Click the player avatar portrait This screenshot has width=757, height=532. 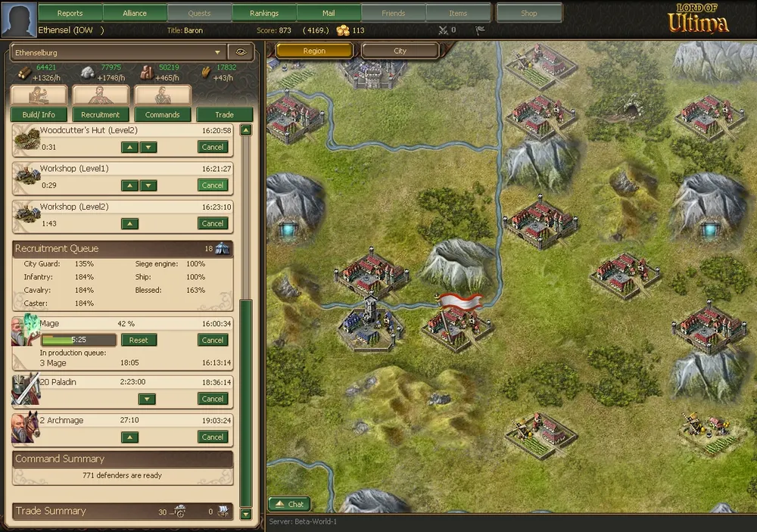tap(19, 19)
